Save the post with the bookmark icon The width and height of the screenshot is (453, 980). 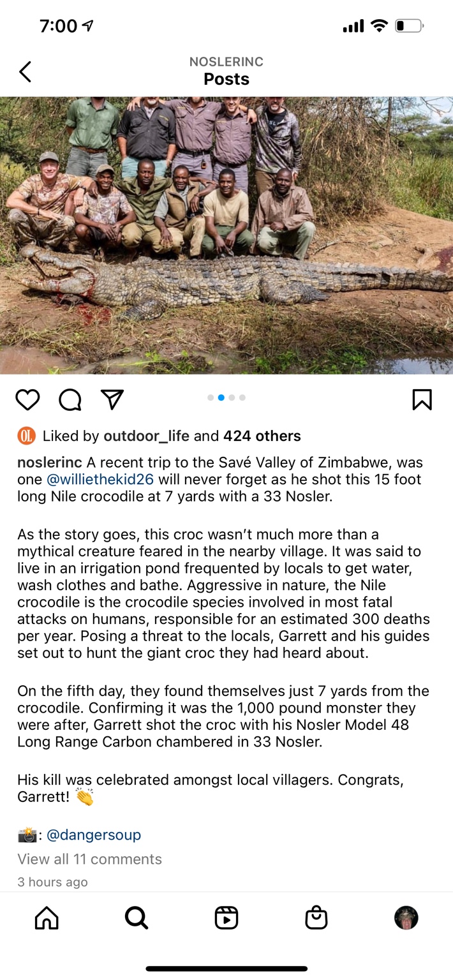(x=422, y=399)
